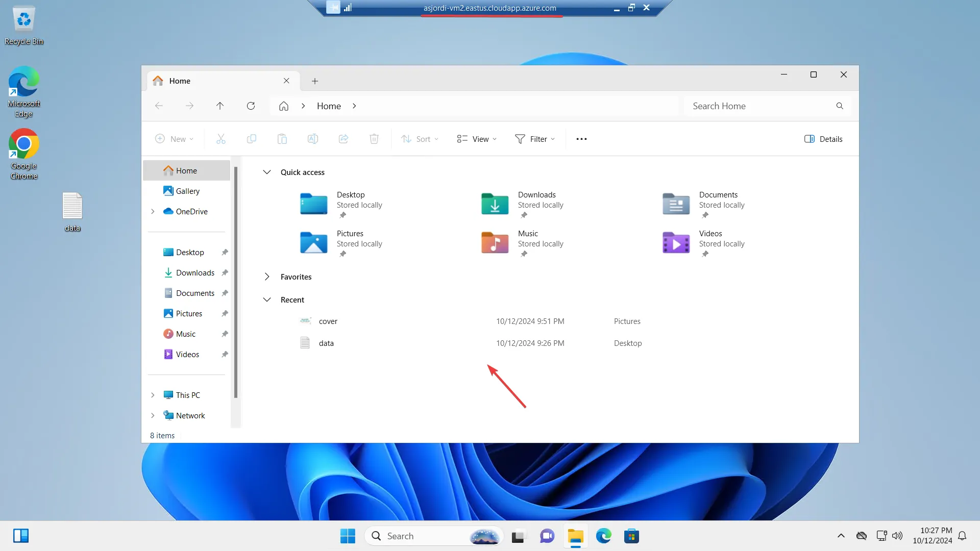This screenshot has width=980, height=551.
Task: Open the widgets button in taskbar corner
Action: tap(21, 536)
